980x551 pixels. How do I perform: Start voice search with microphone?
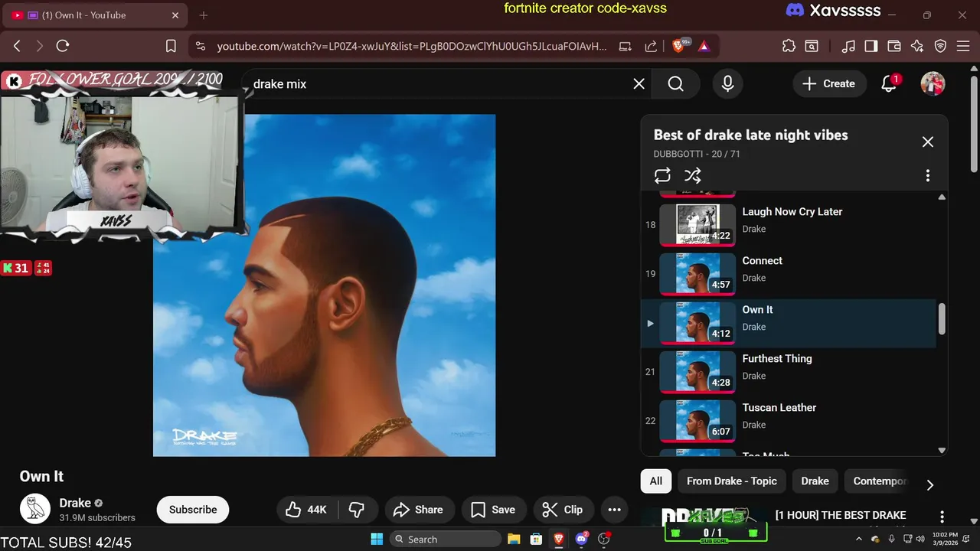tap(727, 83)
